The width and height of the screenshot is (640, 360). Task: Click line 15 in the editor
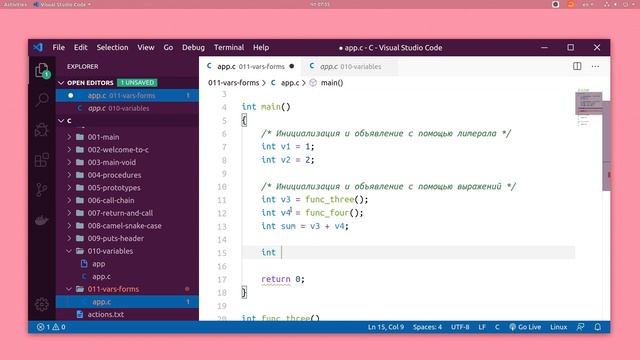408,253
